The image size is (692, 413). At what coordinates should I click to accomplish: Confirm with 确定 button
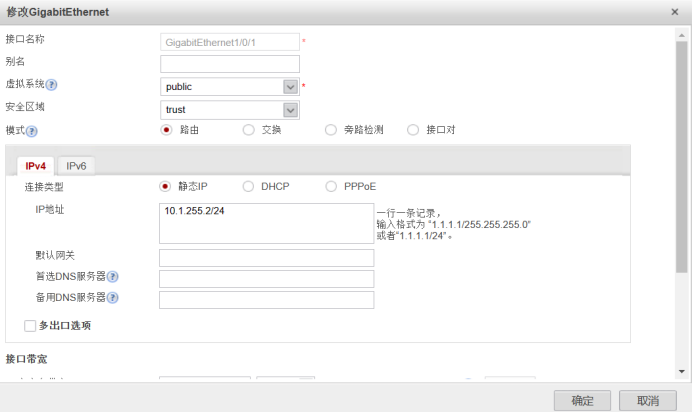tap(582, 401)
